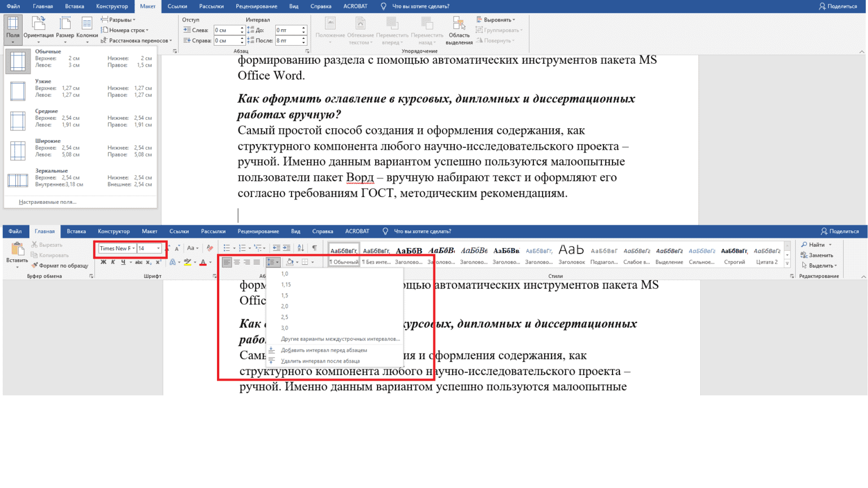The image size is (868, 488).
Task: Click the font color red A swatch
Action: point(203,262)
